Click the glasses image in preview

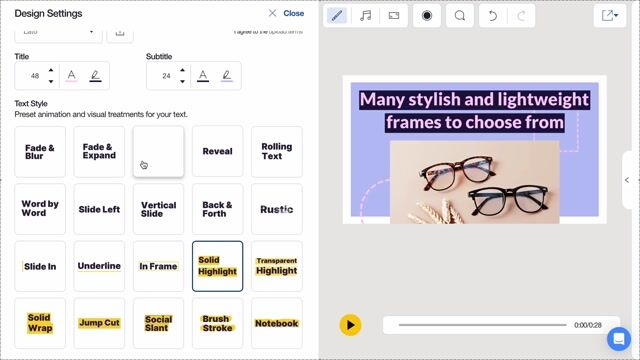475,182
